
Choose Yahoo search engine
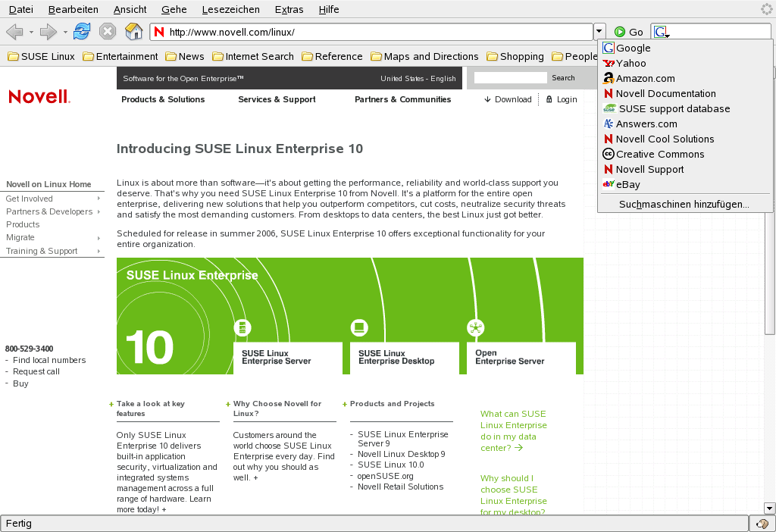[x=685, y=64]
